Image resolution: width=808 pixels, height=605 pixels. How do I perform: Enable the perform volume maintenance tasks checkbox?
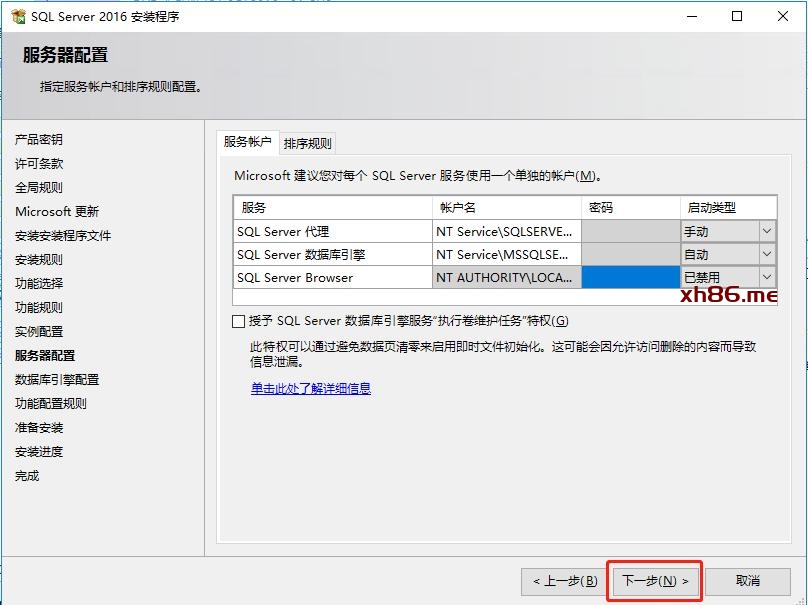click(x=238, y=321)
